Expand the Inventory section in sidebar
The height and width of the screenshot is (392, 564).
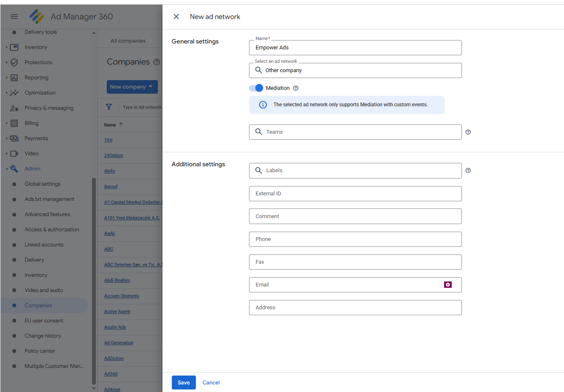point(6,47)
